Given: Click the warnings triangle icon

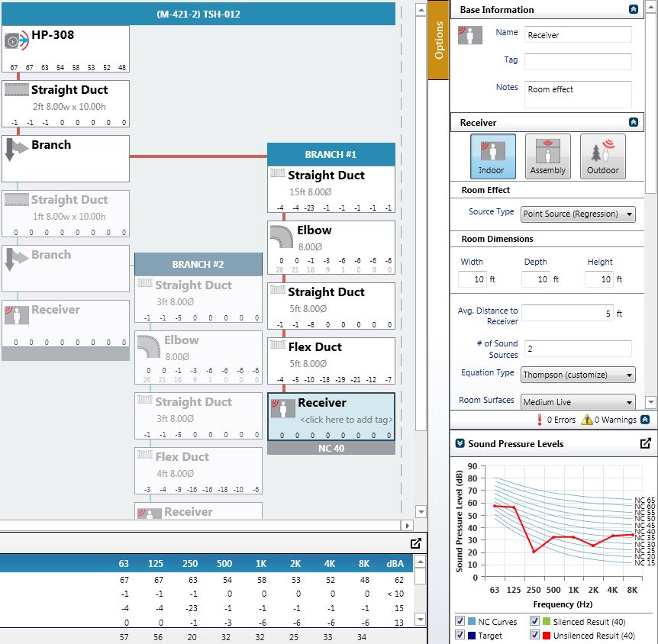Looking at the screenshot, I should pos(587,420).
